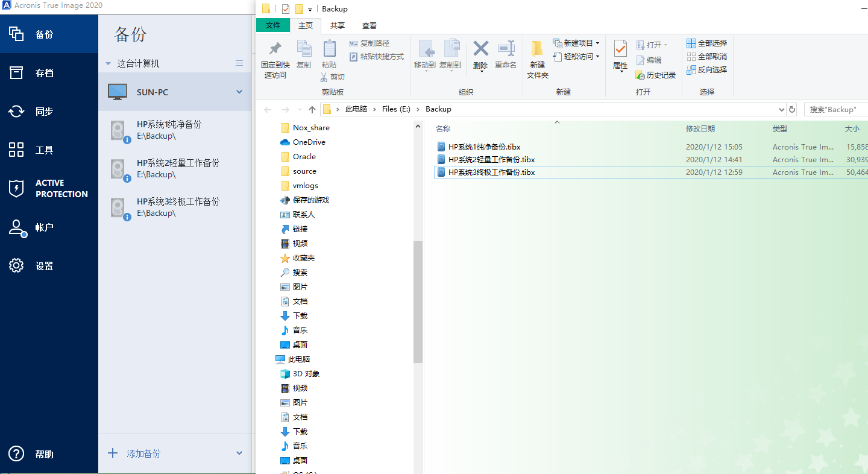Select file HP系统1纯净备份.tibx
The height and width of the screenshot is (474, 868).
pos(484,147)
